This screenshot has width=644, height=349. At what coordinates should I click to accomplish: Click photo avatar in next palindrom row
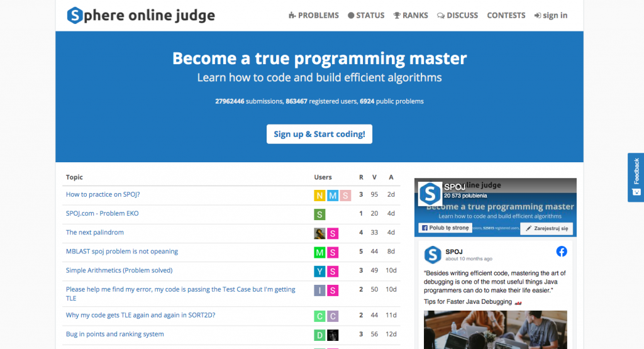[x=320, y=233]
